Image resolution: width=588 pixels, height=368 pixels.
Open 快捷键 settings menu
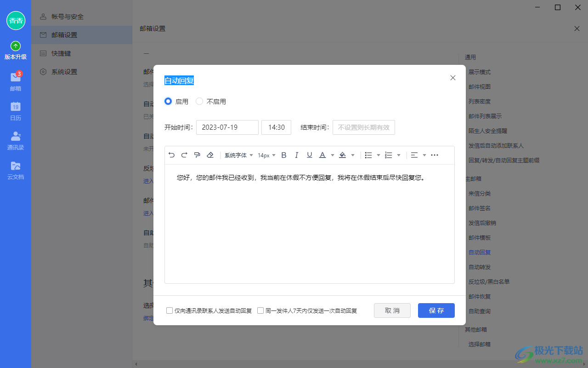[82, 53]
